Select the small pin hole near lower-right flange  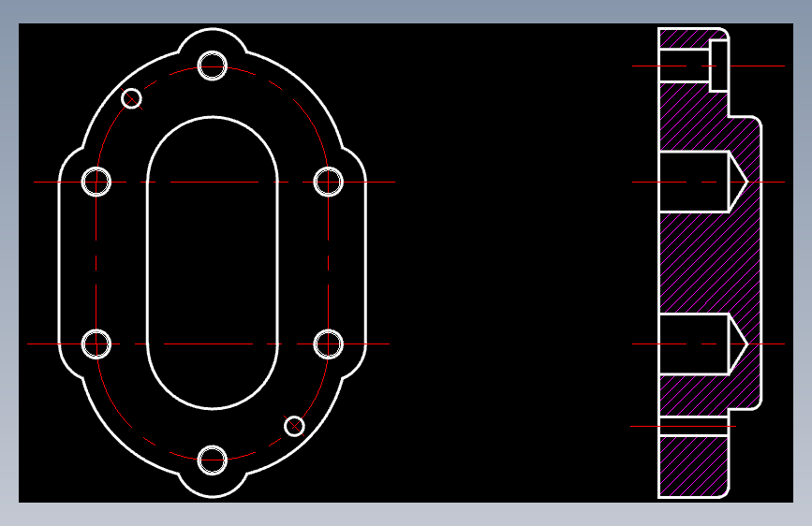(294, 426)
